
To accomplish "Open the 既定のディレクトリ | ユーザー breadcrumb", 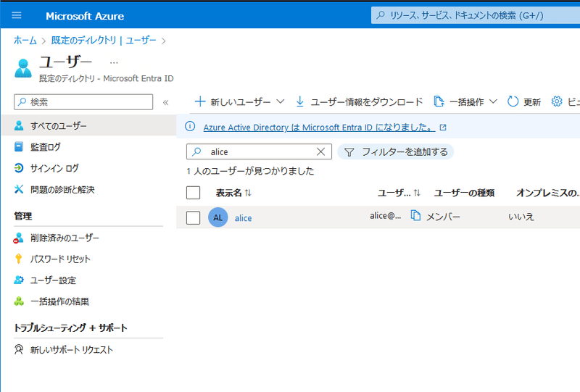I will tap(104, 41).
